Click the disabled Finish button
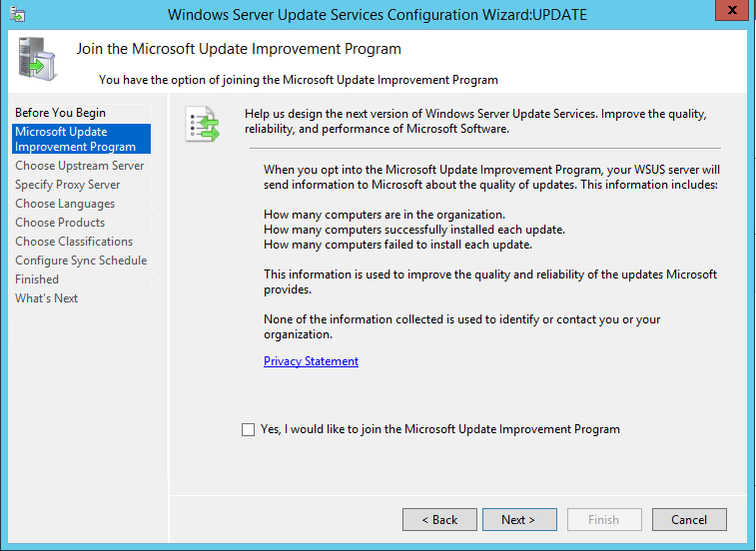Viewport: 756px width, 551px height. point(604,520)
